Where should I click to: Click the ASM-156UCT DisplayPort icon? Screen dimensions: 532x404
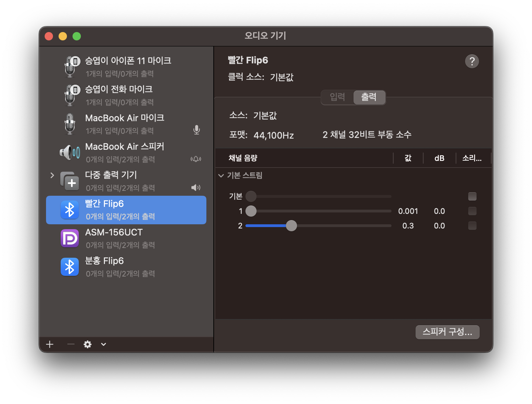(x=70, y=238)
